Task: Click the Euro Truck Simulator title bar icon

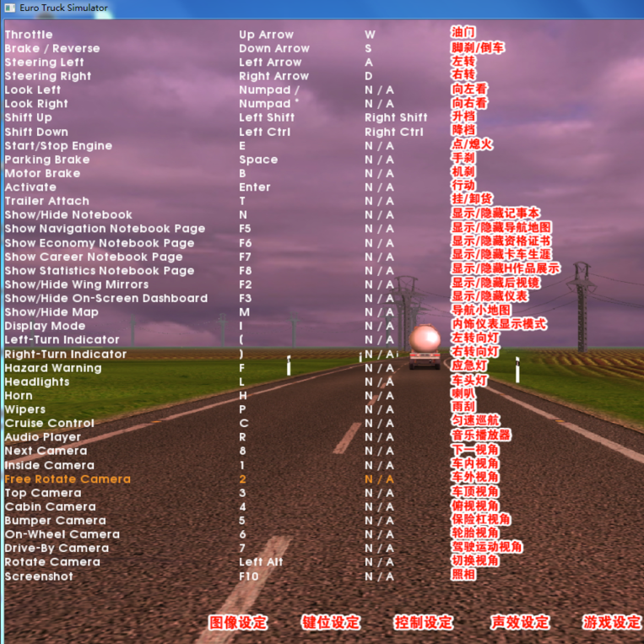Action: coord(10,8)
